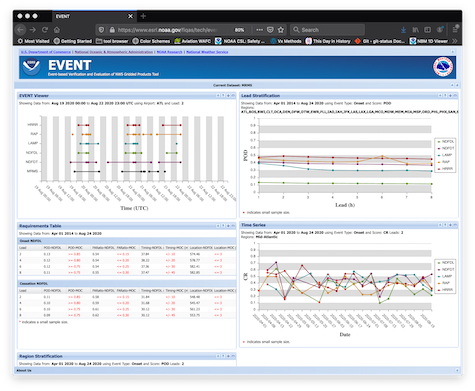This screenshot has width=475, height=391.
Task: Go back with the browser back arrow
Action: (21, 30)
